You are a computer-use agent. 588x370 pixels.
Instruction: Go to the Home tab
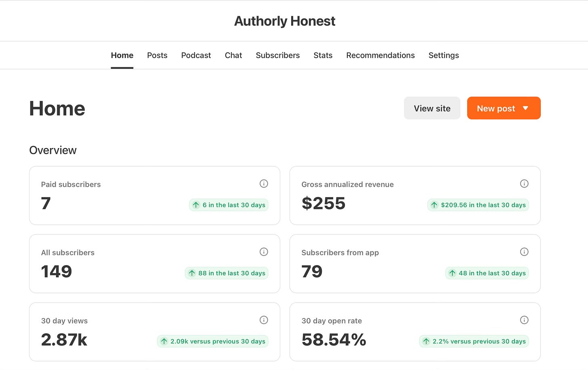coord(122,55)
